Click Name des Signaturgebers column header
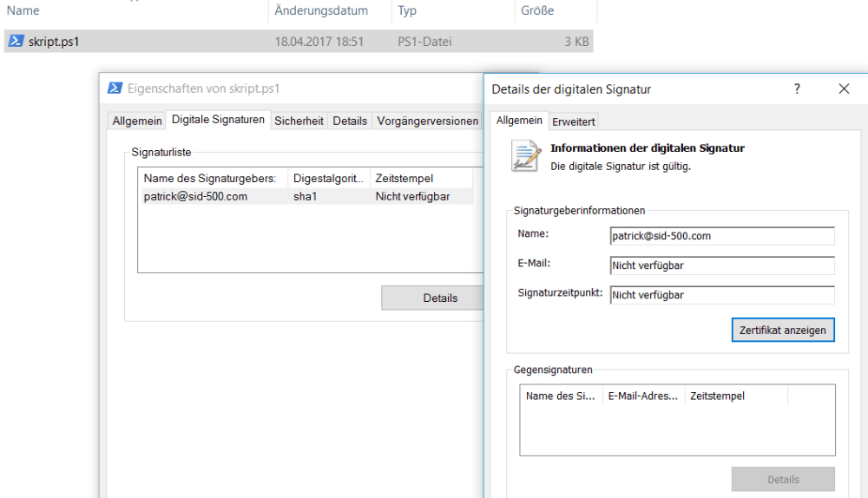This screenshot has width=868, height=498. coord(209,179)
